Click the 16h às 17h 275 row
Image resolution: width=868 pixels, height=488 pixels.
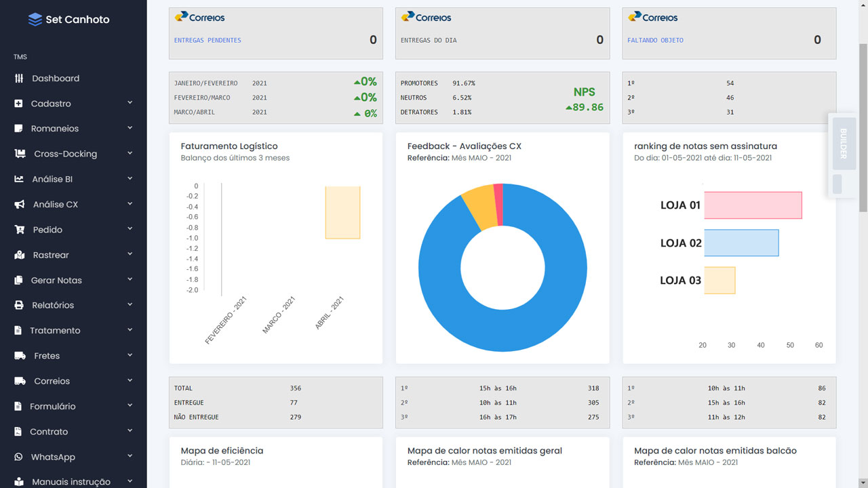(500, 417)
